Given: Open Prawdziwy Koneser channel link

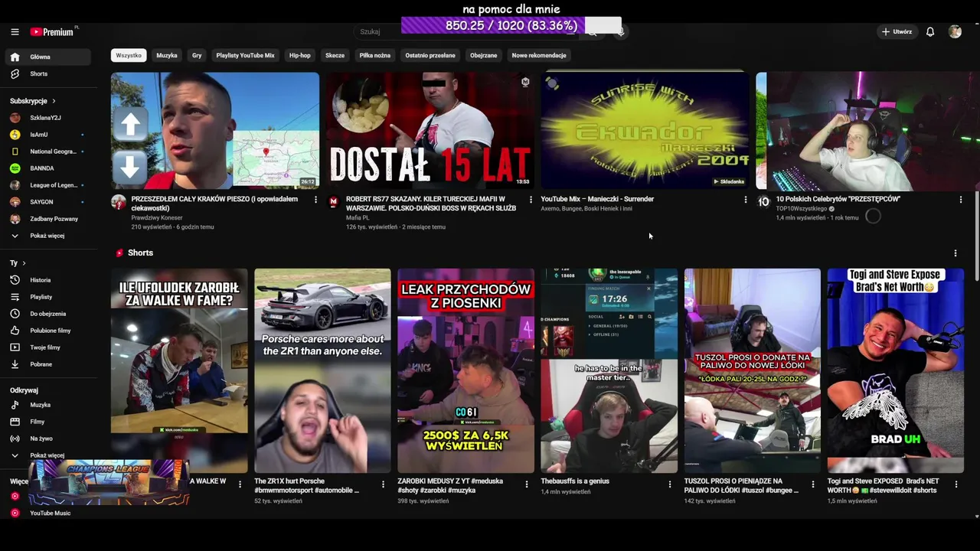Looking at the screenshot, I should (157, 217).
